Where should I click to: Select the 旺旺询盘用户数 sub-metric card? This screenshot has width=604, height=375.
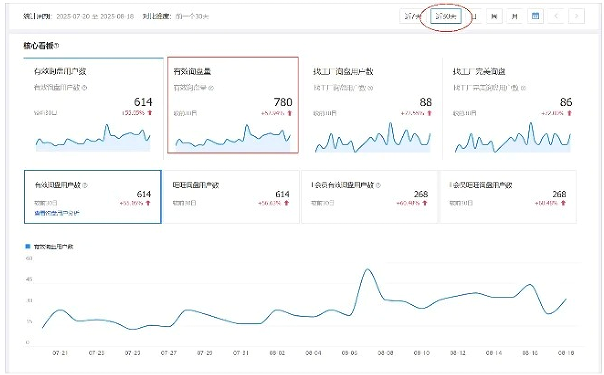click(231, 197)
